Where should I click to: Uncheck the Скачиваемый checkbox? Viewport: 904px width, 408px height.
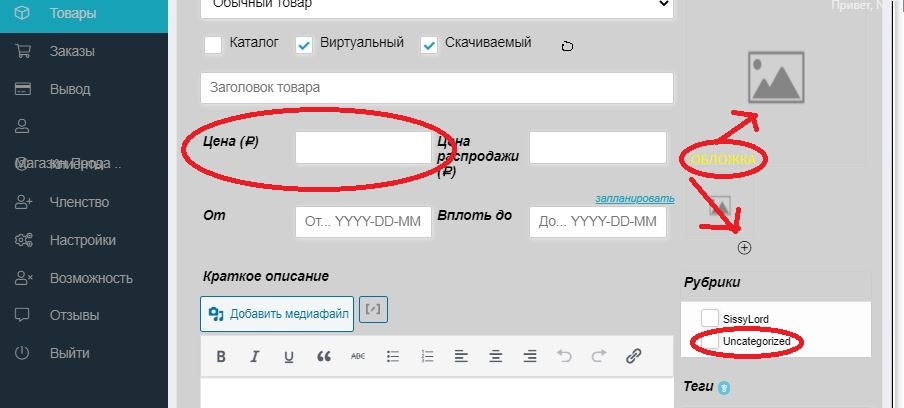[x=430, y=45]
